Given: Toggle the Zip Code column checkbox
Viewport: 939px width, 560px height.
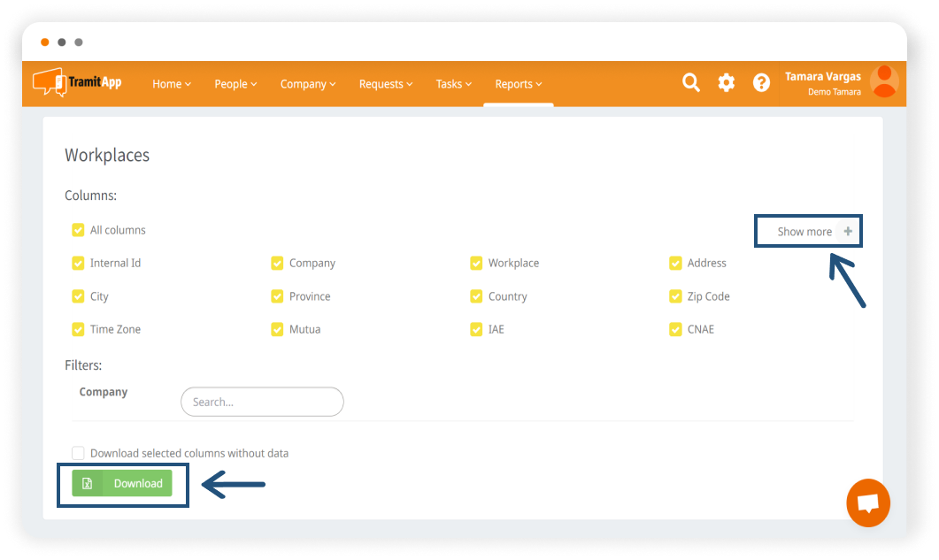Looking at the screenshot, I should [675, 296].
